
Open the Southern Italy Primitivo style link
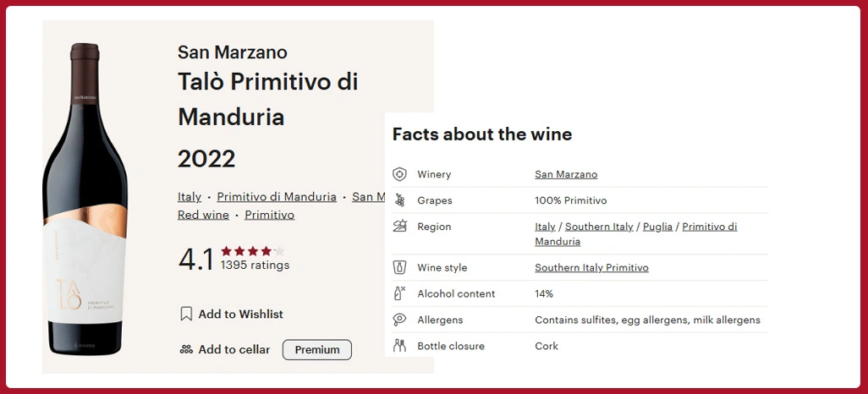[591, 267]
